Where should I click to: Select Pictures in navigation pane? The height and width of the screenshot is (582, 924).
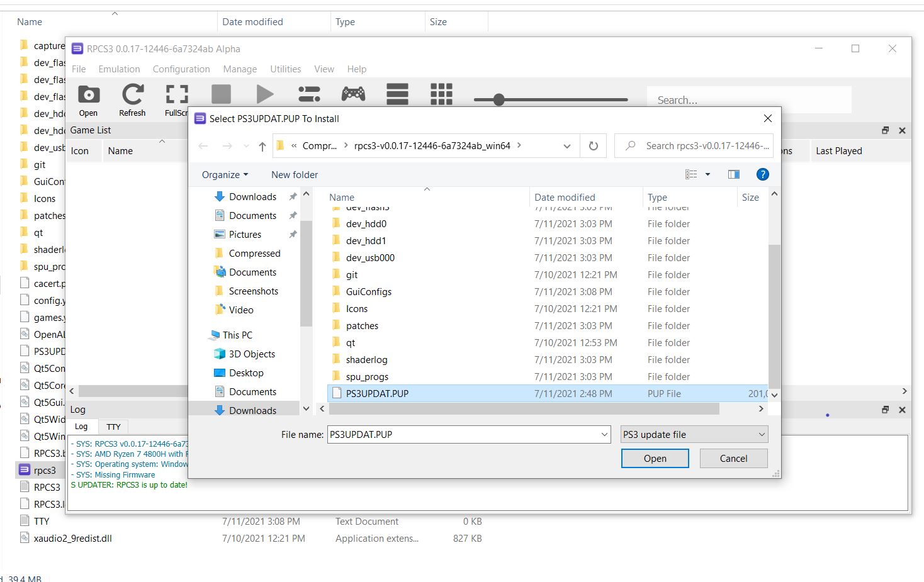pos(245,234)
